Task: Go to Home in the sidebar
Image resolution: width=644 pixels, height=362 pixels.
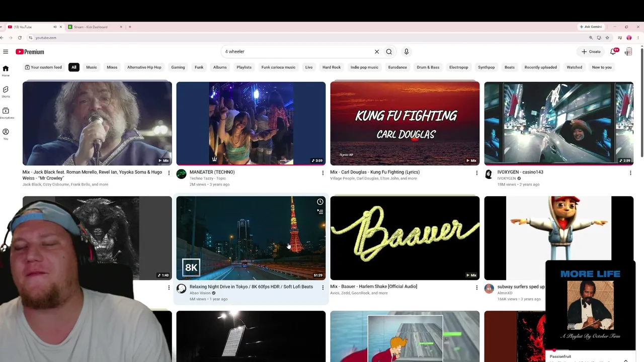Action: (6, 70)
